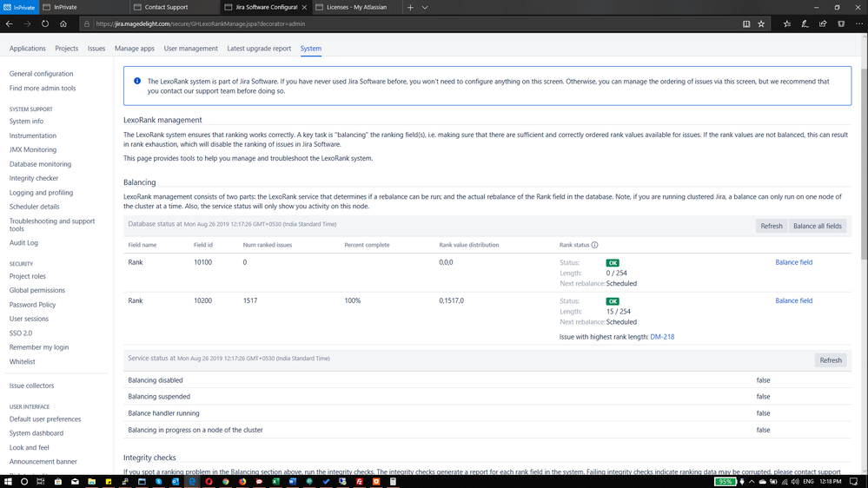Click the address bar URL field

[x=409, y=23]
